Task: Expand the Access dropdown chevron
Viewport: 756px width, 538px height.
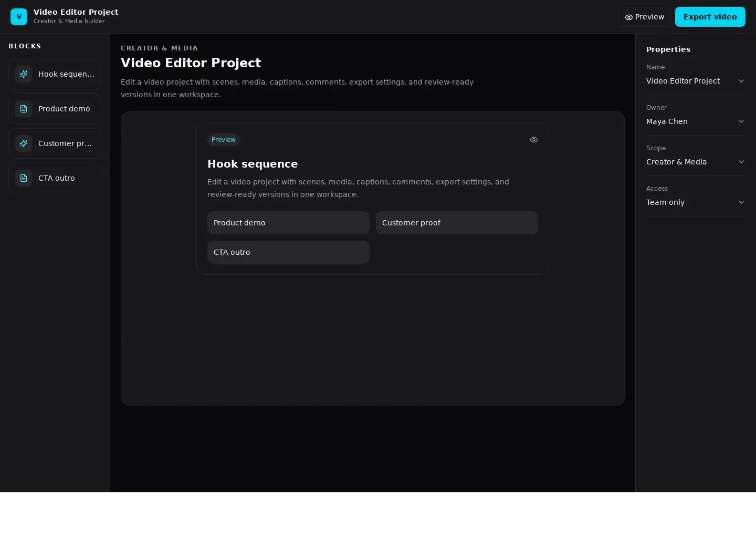Action: pos(741,202)
